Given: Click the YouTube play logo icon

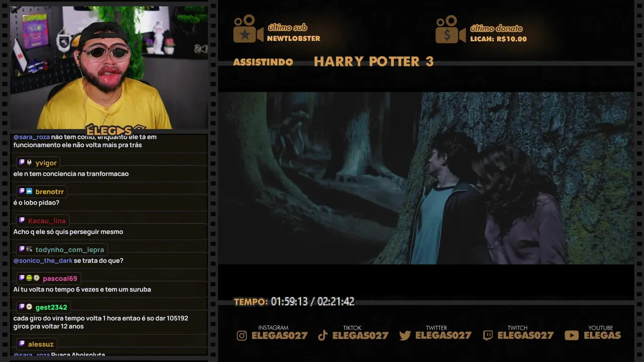Looking at the screenshot, I should (x=572, y=336).
